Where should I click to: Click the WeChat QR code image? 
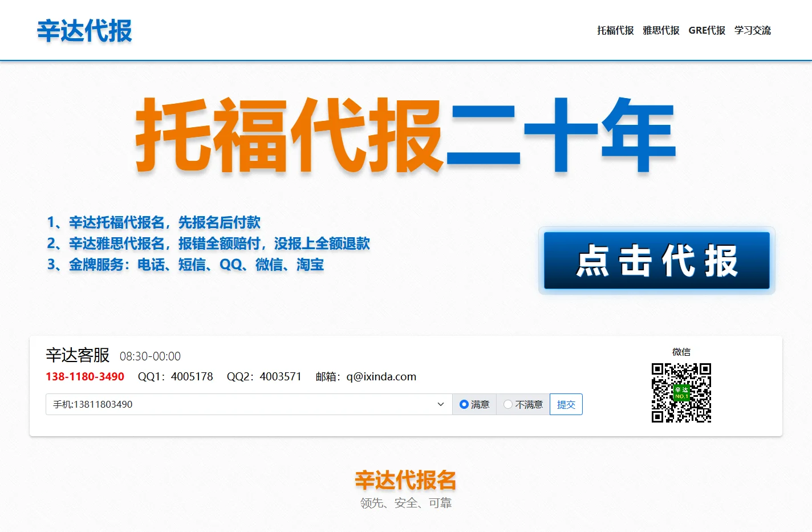tap(681, 393)
